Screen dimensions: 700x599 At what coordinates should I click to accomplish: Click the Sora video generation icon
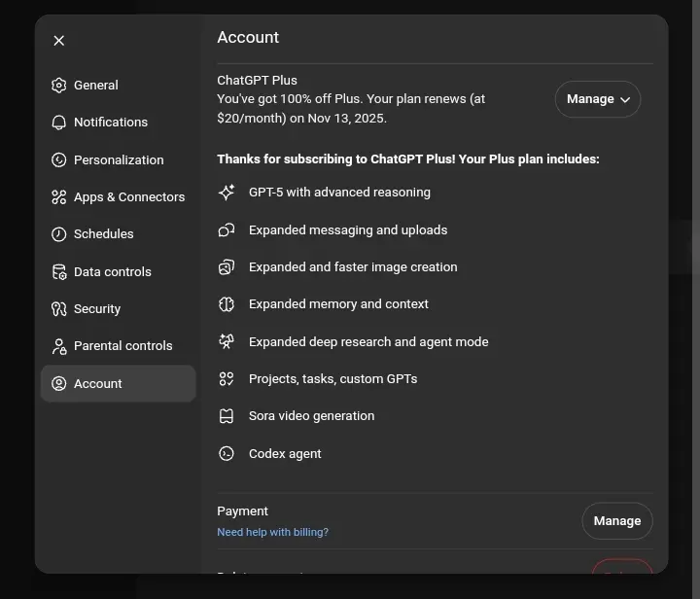[227, 416]
